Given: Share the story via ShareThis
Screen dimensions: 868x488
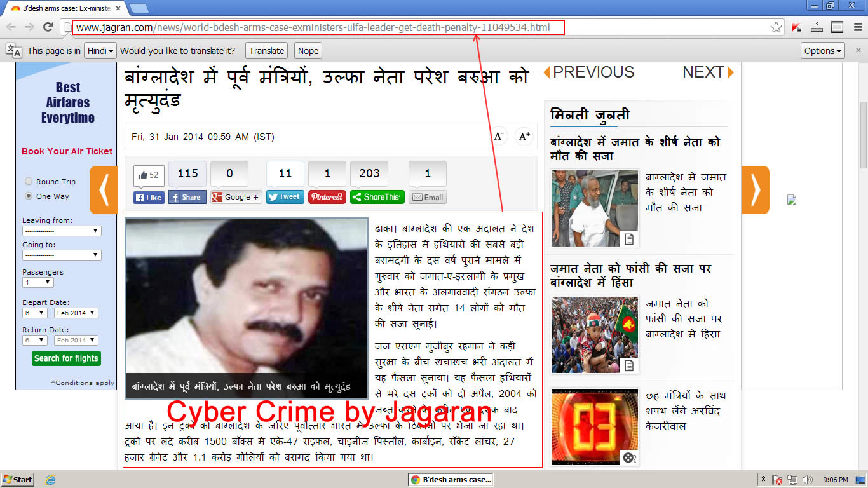Looking at the screenshot, I should 376,197.
